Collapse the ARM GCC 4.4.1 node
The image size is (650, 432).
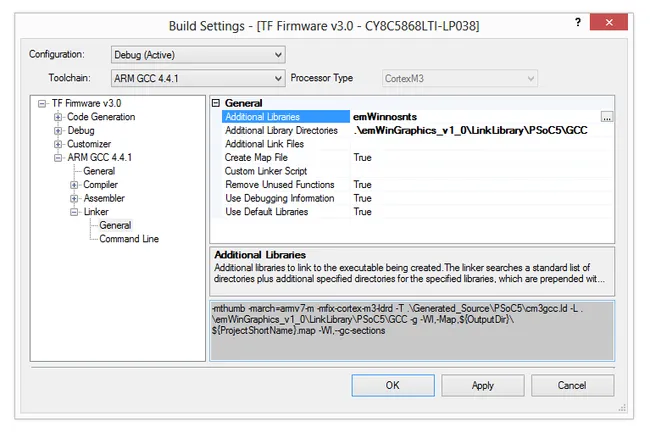58,158
